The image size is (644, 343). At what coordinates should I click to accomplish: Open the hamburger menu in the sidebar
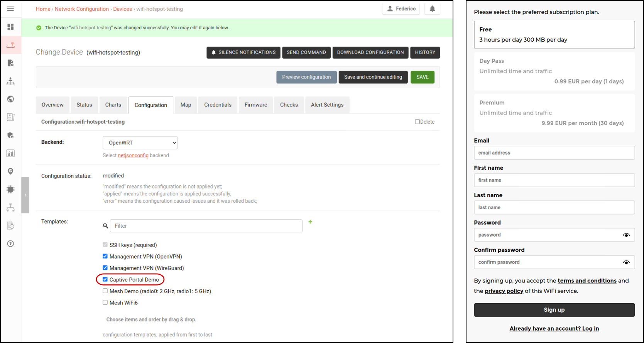coord(10,8)
